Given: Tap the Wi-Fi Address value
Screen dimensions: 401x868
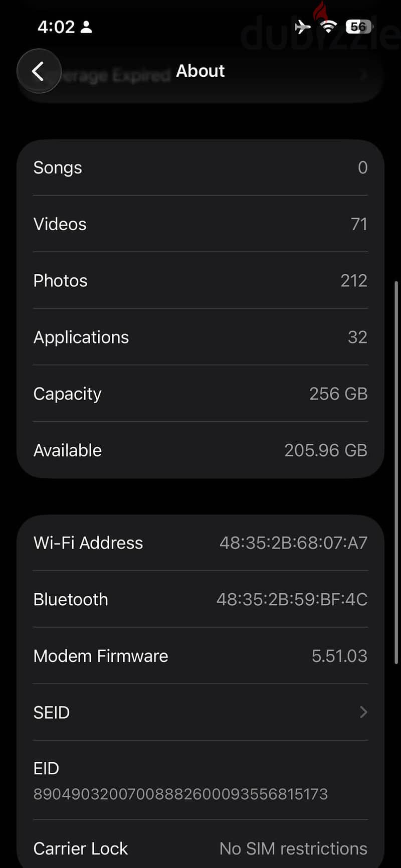Looking at the screenshot, I should (x=293, y=543).
